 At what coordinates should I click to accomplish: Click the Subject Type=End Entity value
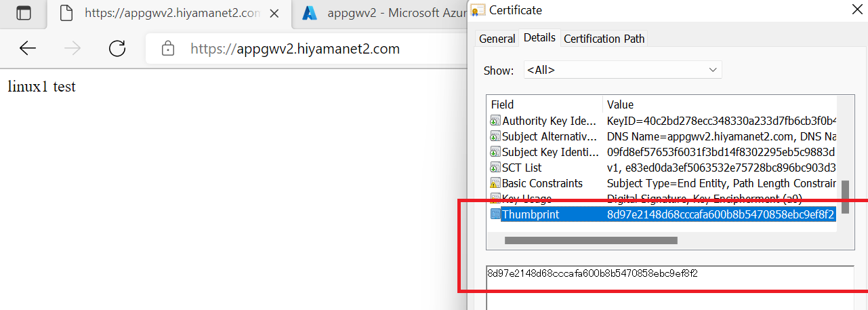click(721, 183)
